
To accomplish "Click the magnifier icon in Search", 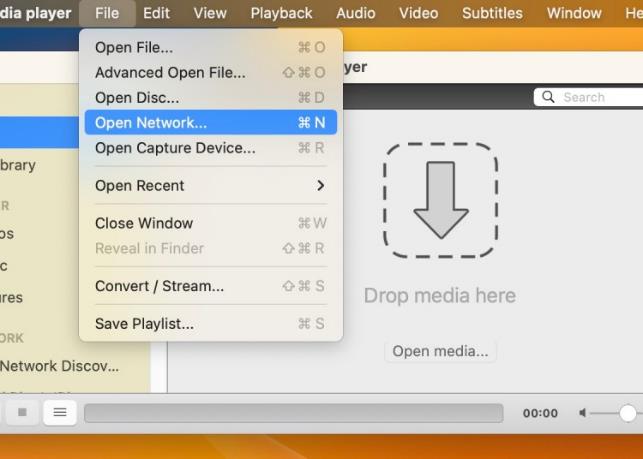I will tap(549, 97).
